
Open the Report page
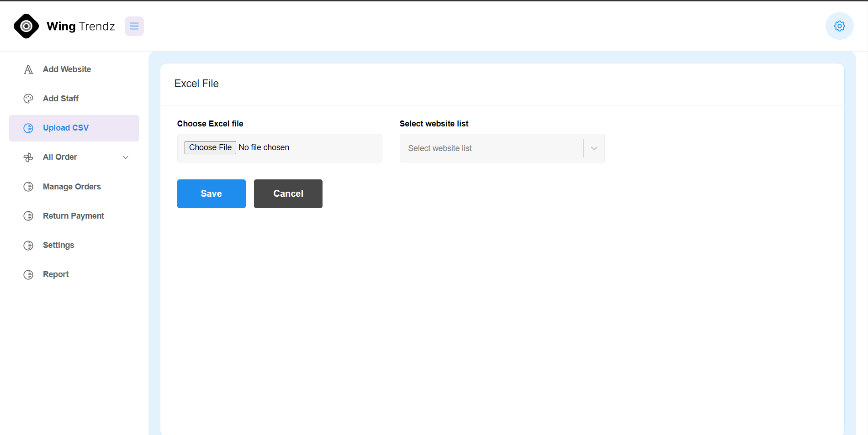click(x=74, y=274)
